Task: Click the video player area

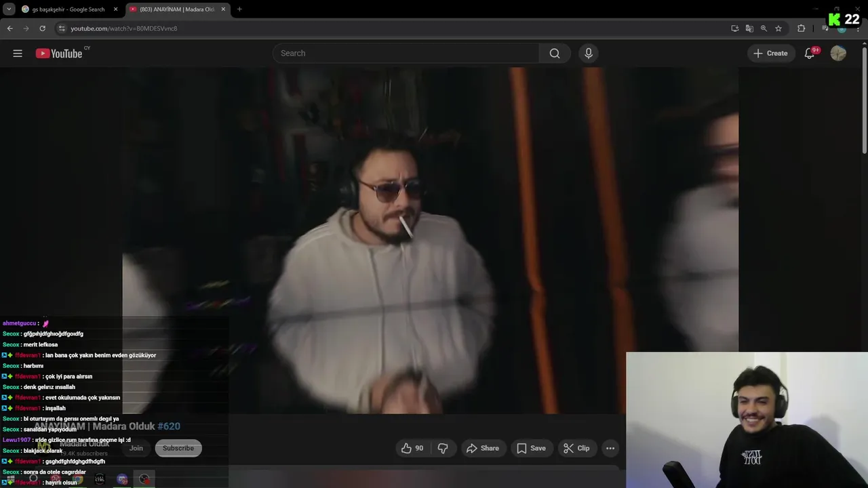Action: 431,241
